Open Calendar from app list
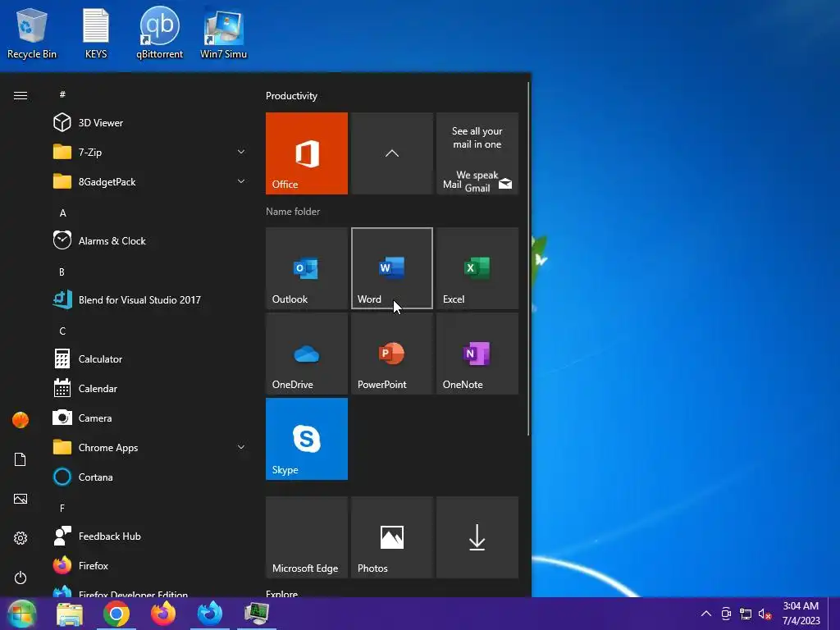This screenshot has height=630, width=840. pos(150,388)
